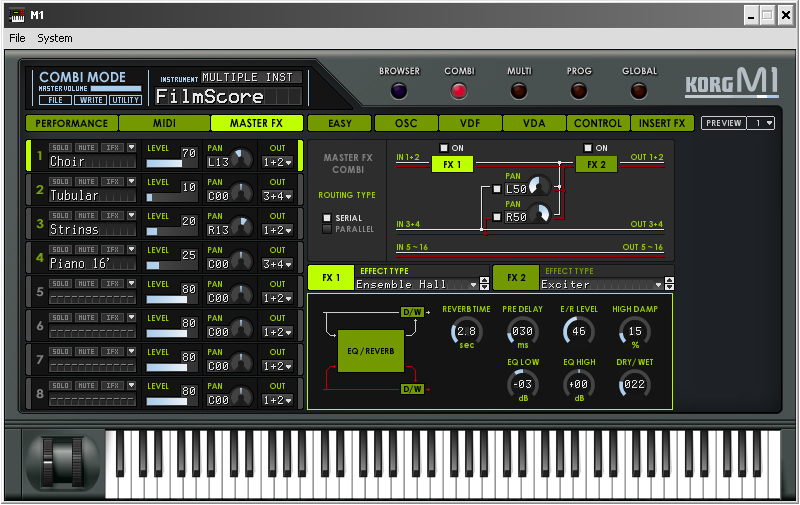The width and height of the screenshot is (800, 505).
Task: Switch to the EASY tab
Action: tap(340, 123)
